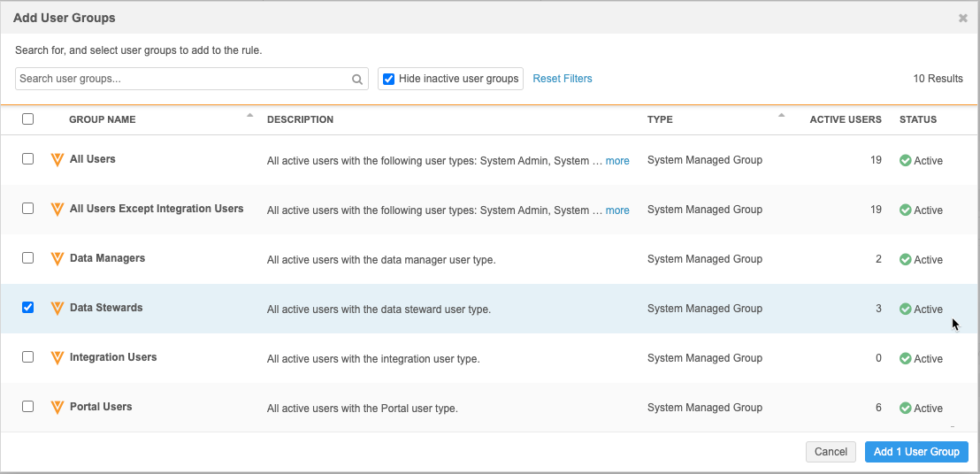
Task: Click the Reset Filters link
Action: click(563, 79)
